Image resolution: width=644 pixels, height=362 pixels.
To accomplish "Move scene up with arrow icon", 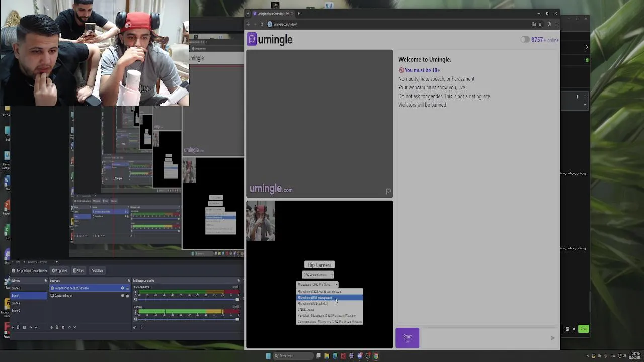I will pyautogui.click(x=30, y=327).
